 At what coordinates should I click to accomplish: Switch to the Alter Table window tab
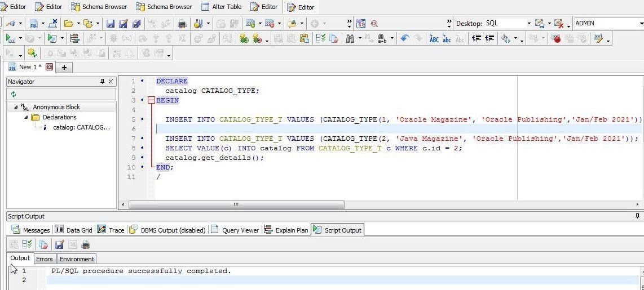(222, 7)
